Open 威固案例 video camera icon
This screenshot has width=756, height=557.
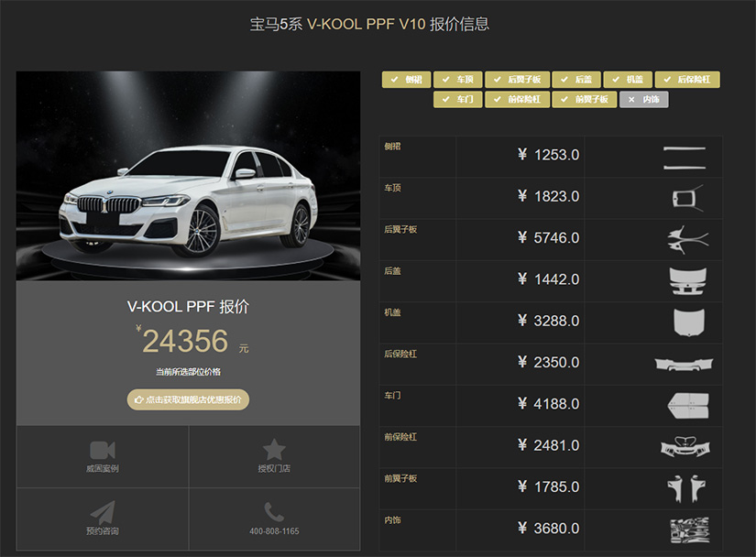[103, 449]
